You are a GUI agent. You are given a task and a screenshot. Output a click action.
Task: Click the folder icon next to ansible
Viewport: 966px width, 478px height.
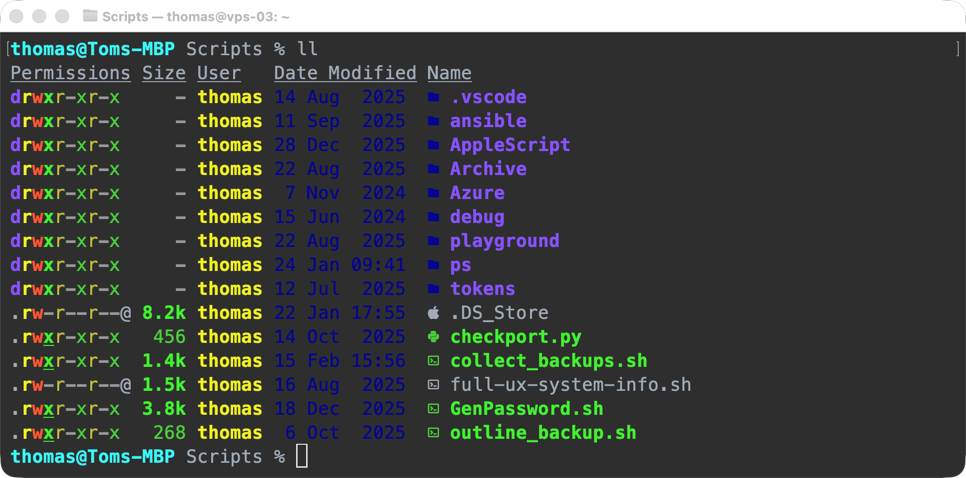click(433, 121)
